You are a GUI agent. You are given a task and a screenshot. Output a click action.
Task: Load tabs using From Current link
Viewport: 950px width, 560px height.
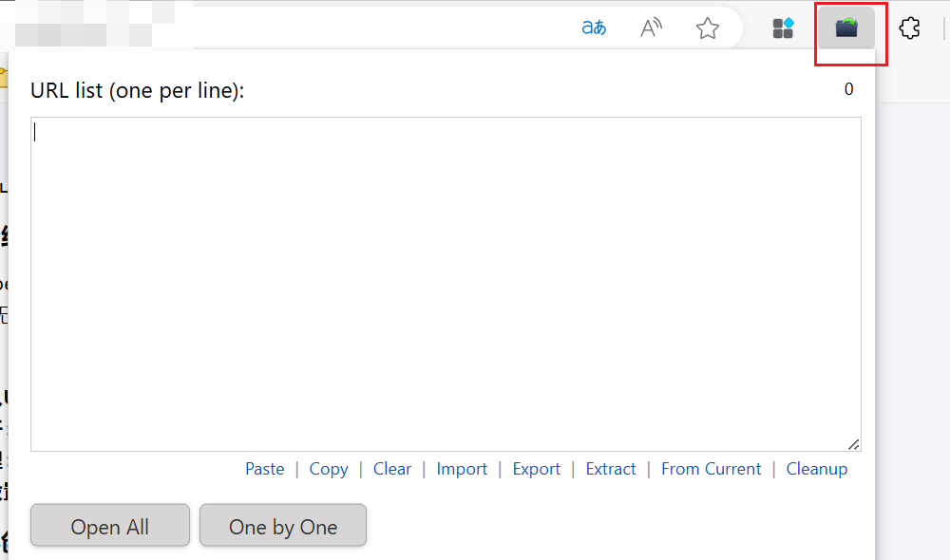(712, 469)
